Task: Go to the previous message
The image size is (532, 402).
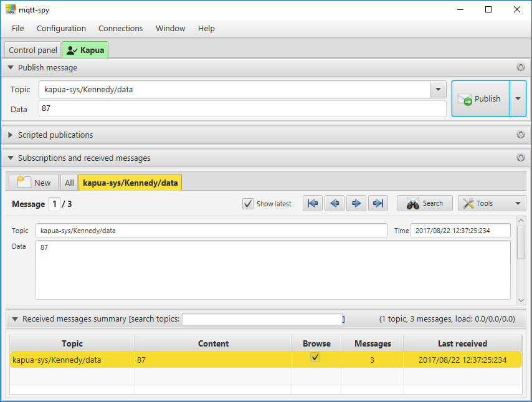Action: (x=334, y=203)
